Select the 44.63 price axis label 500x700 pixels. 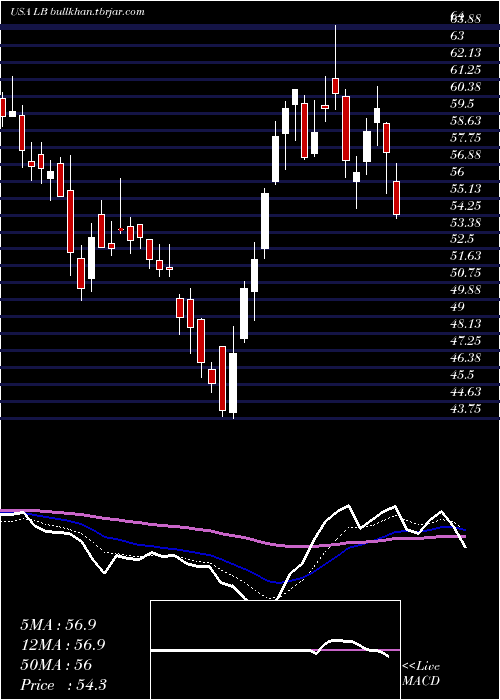pos(466,391)
